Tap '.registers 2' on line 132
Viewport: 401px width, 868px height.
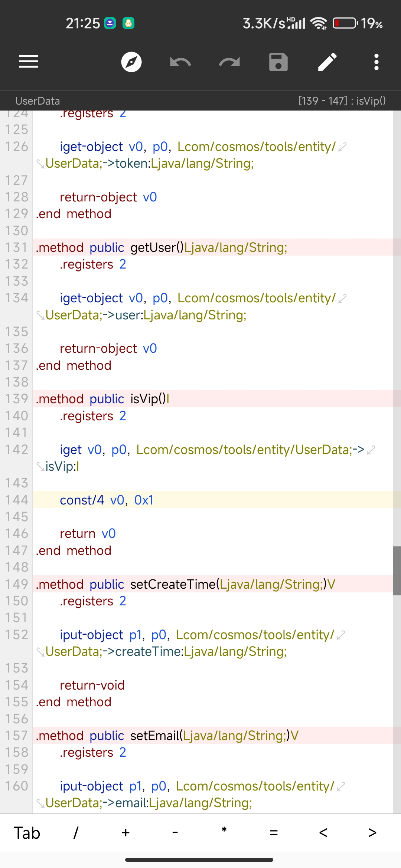tap(93, 264)
